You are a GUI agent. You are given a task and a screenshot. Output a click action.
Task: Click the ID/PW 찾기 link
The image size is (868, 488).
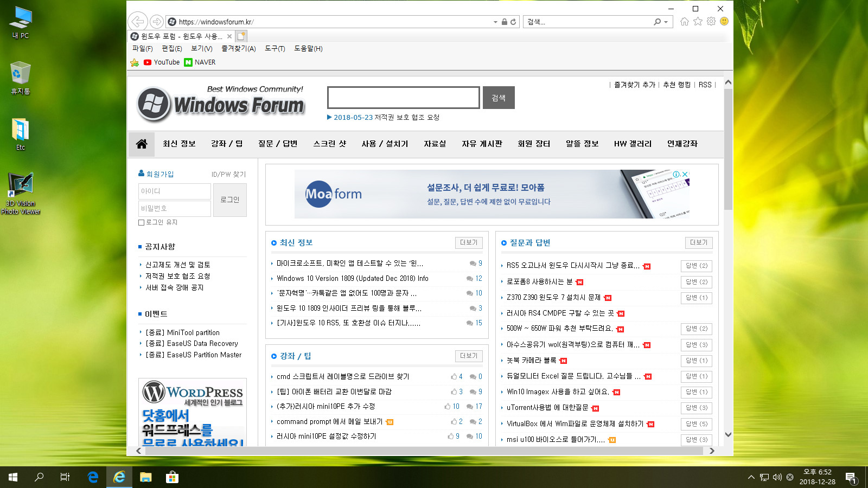point(228,174)
